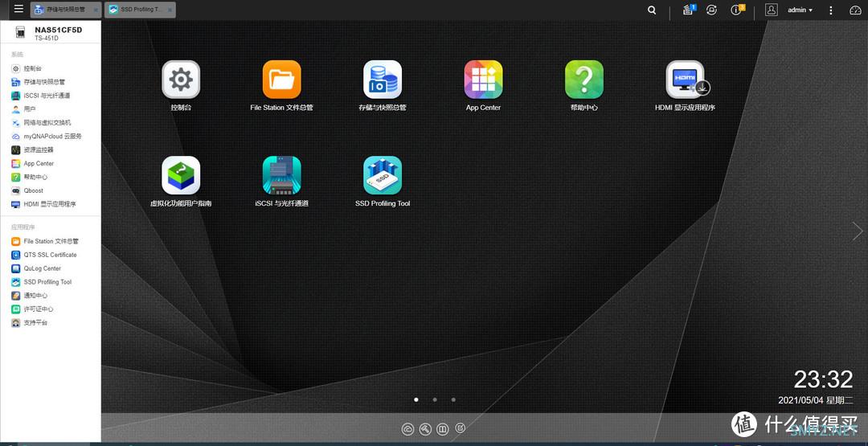This screenshot has width=868, height=446.
Task: Launch SSD Profiling Tool desktop icon
Action: [383, 175]
